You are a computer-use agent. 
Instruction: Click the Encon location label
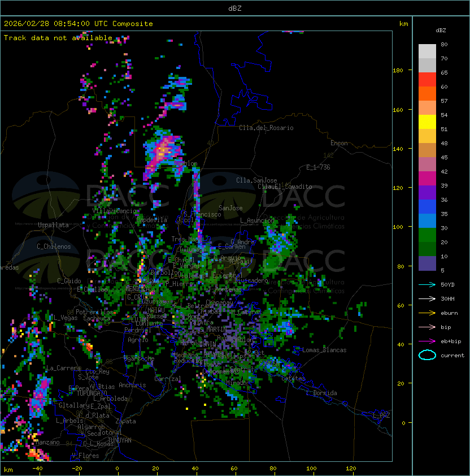click(339, 143)
